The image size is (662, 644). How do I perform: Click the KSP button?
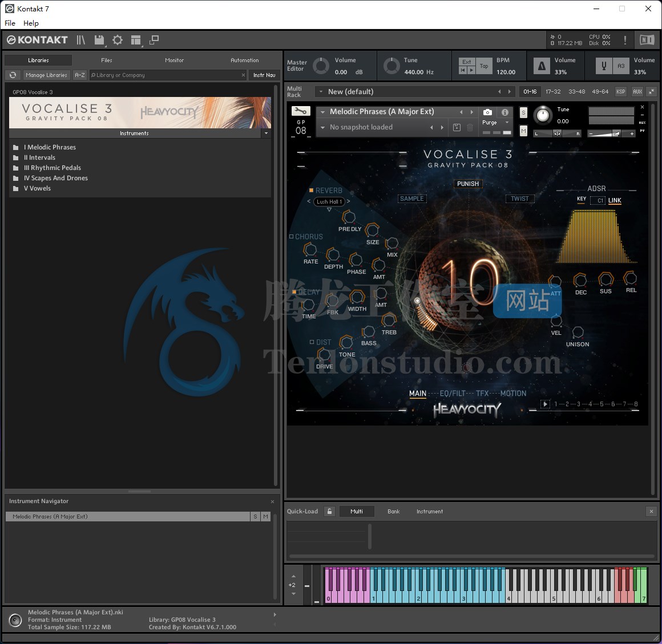tap(621, 92)
